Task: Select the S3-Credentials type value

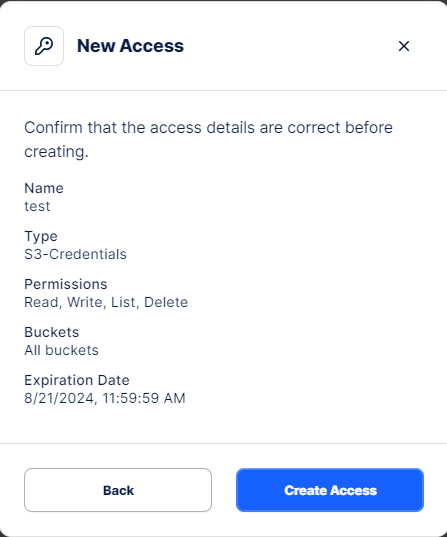Action: coord(75,254)
